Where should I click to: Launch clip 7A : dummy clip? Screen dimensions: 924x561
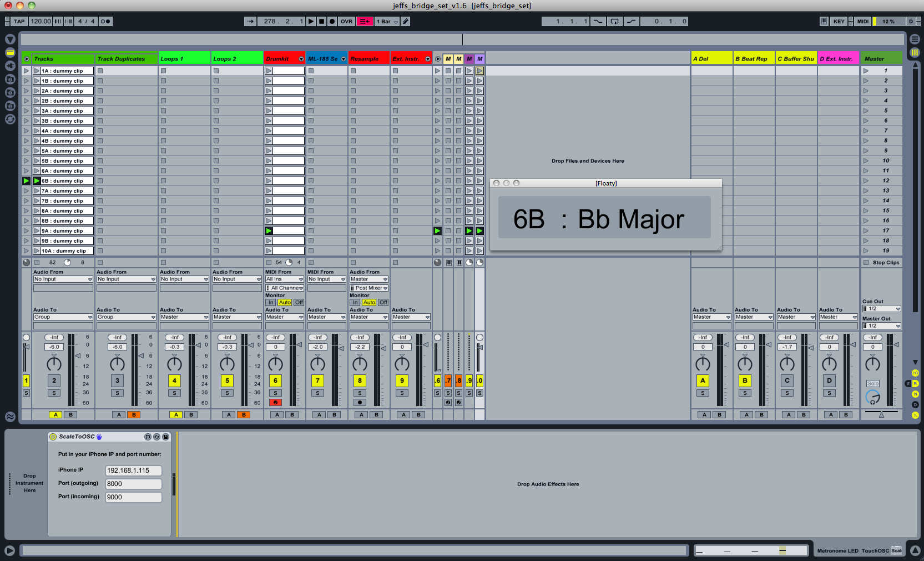[x=37, y=191]
